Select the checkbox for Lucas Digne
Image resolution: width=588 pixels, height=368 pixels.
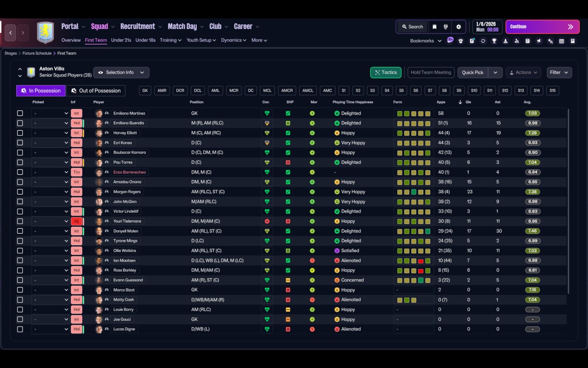pyautogui.click(x=20, y=329)
